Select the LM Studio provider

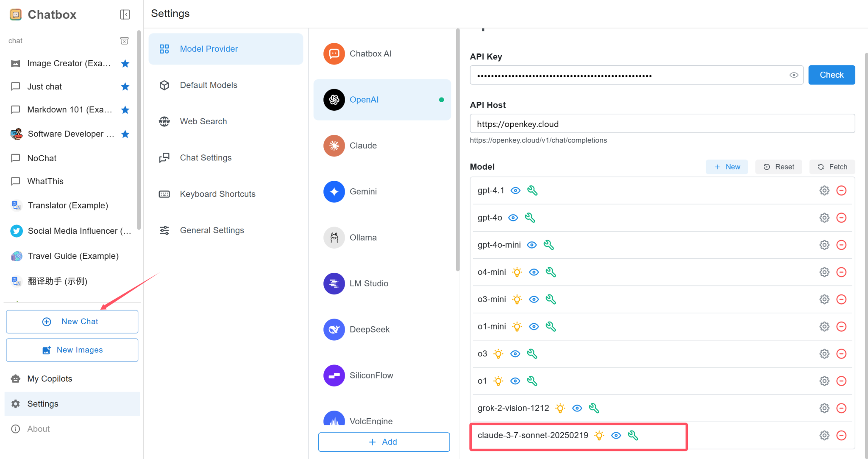[x=382, y=283]
